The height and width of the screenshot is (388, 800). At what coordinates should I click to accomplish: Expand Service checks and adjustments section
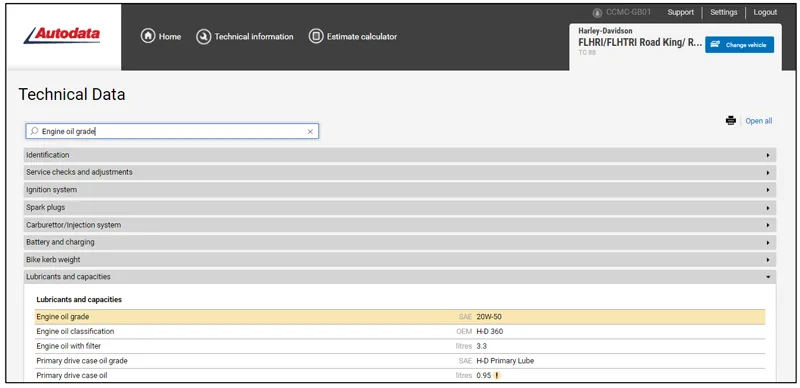(x=399, y=173)
